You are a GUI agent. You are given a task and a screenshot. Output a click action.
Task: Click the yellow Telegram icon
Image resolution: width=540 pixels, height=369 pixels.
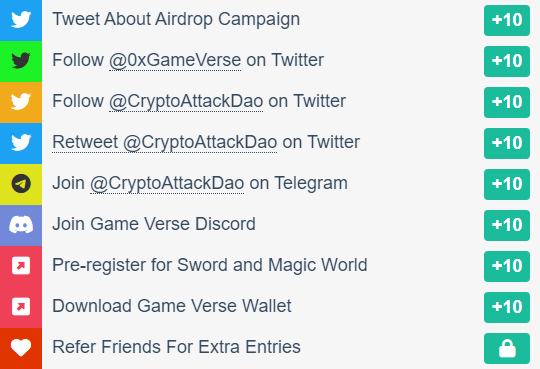click(x=21, y=184)
